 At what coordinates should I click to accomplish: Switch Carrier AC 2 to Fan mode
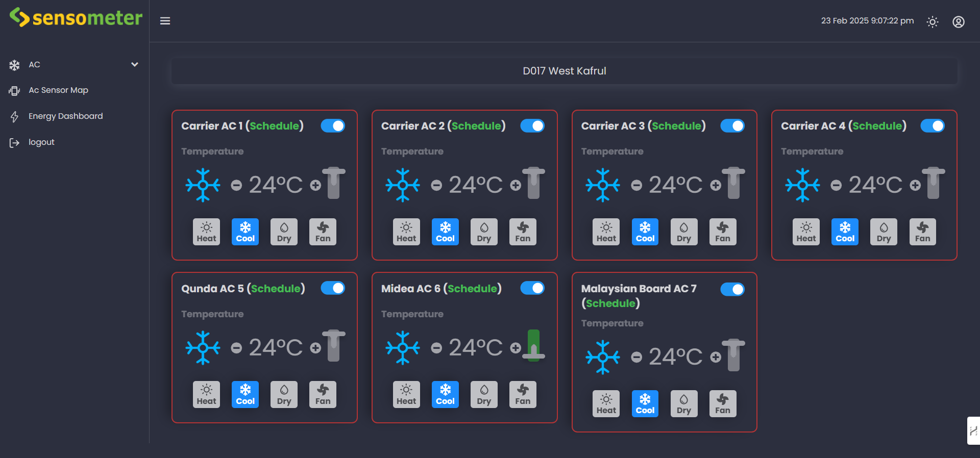click(523, 232)
